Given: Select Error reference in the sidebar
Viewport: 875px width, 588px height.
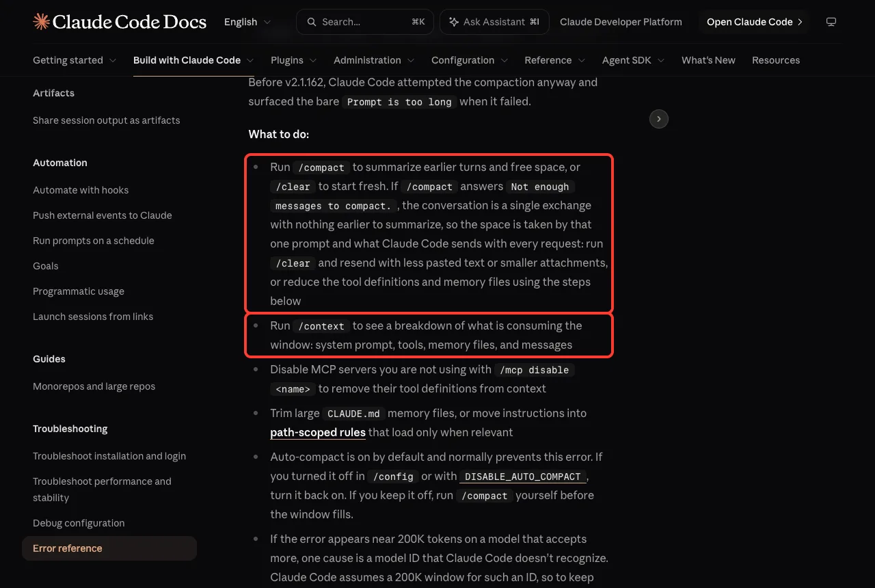Looking at the screenshot, I should (109, 548).
